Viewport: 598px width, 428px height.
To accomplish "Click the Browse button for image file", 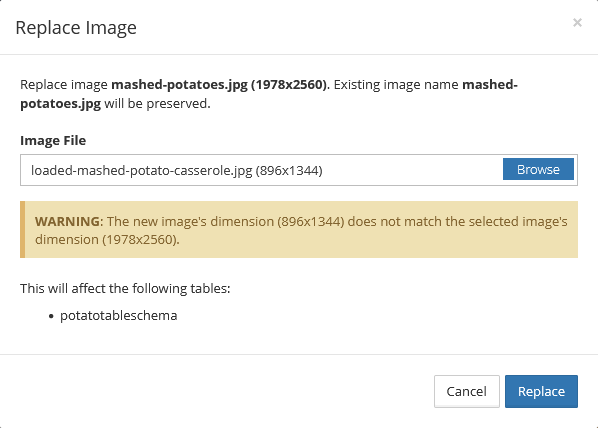I will [538, 169].
